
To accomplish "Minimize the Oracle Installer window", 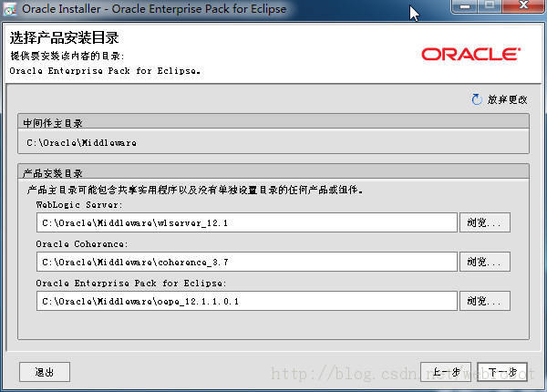I will (465, 6).
